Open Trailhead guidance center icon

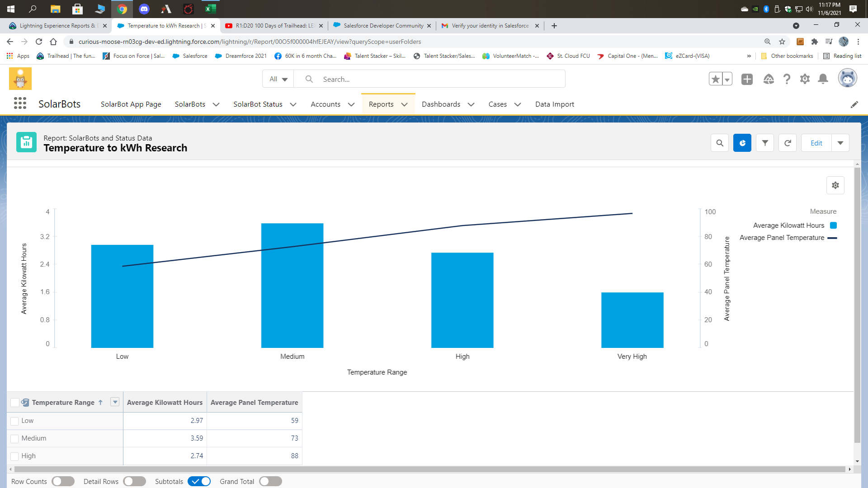click(x=769, y=79)
